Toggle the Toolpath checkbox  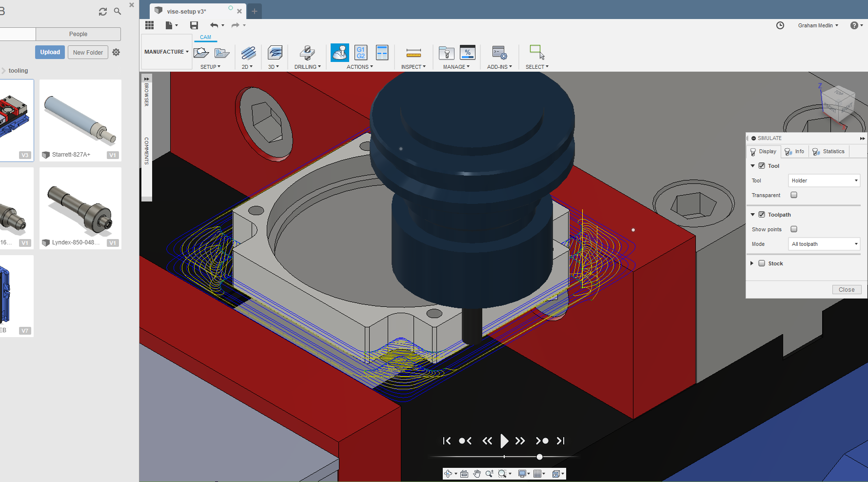pos(762,215)
